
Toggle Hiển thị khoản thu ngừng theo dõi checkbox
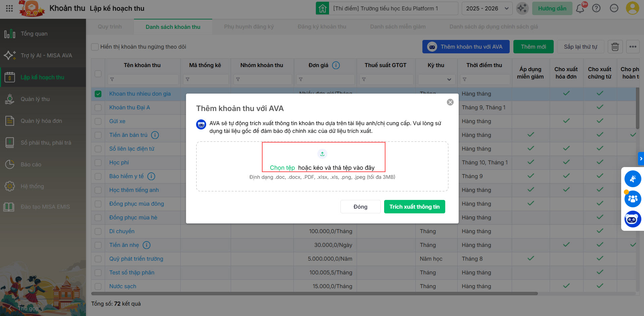tap(95, 47)
